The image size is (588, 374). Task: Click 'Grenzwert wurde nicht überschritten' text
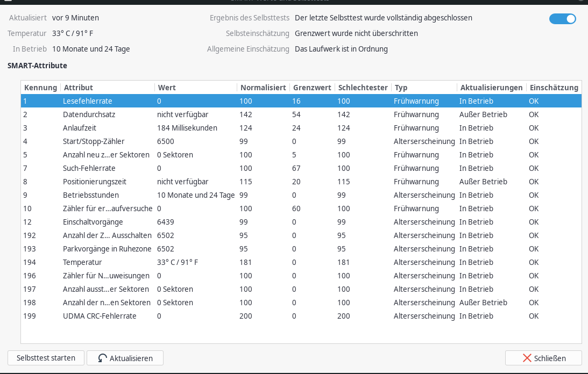[356, 33]
